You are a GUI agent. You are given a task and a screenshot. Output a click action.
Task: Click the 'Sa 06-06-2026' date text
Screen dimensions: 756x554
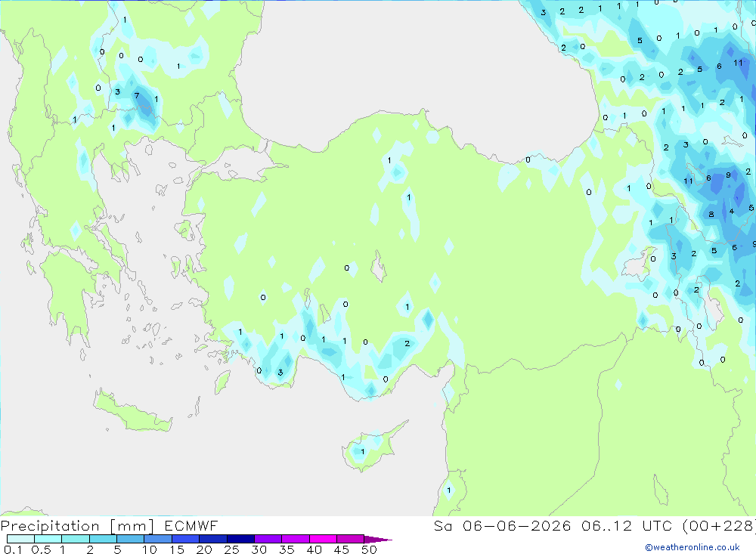[502, 526]
